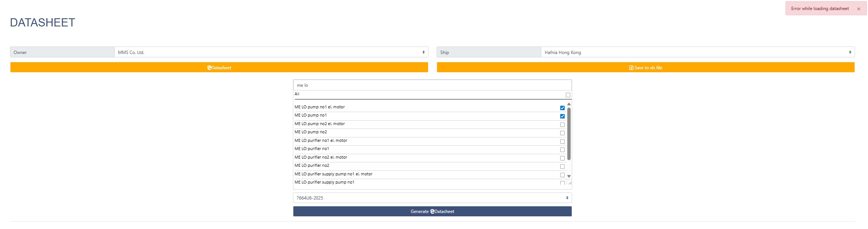The width and height of the screenshot is (868, 229).
Task: Check the ME LO purifier no1 box
Action: click(x=562, y=150)
